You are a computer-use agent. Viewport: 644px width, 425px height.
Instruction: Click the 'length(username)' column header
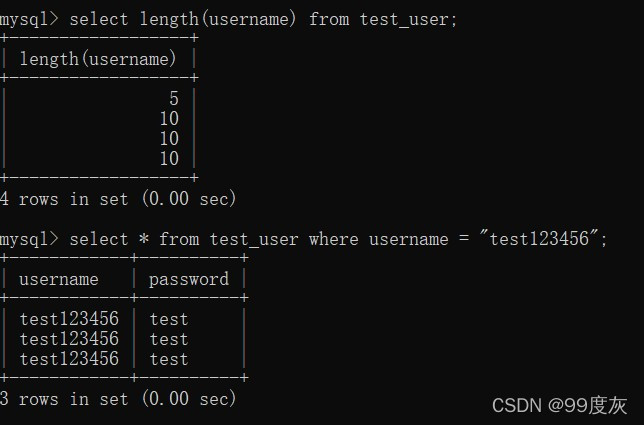click(x=98, y=59)
